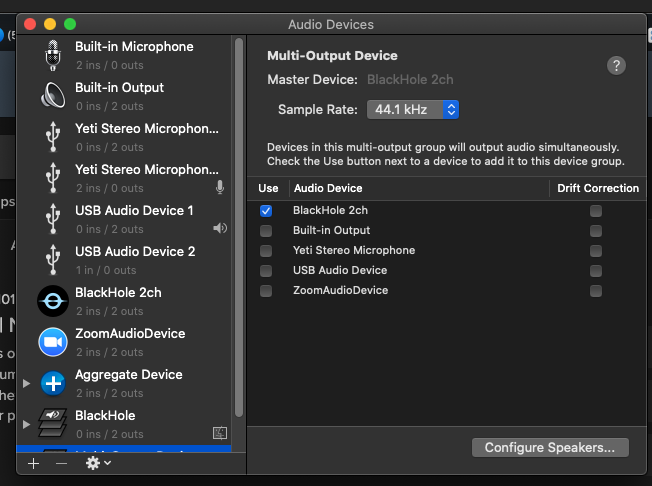Select the BlackHole 0 ins / 2 outs row
Image resolution: width=652 pixels, height=486 pixels.
(x=124, y=424)
